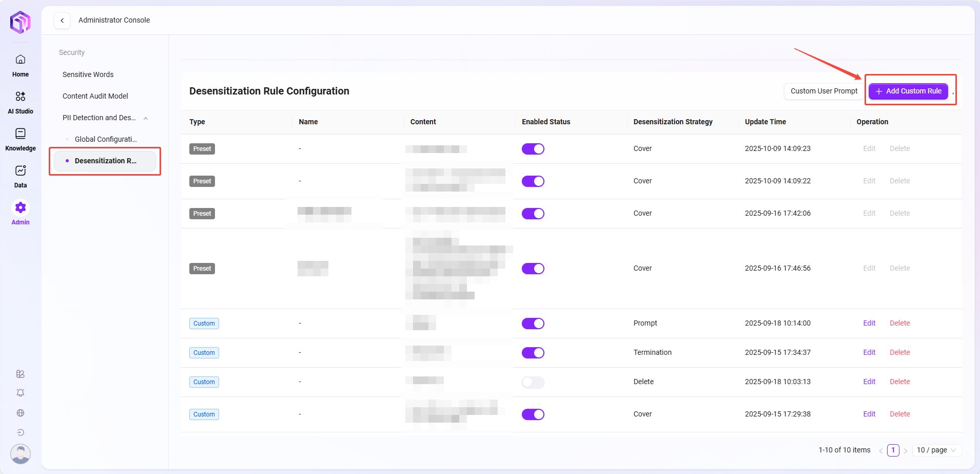Viewport: 980px width, 474px height.
Task: Open the 10 / page size dropdown
Action: coord(936,450)
